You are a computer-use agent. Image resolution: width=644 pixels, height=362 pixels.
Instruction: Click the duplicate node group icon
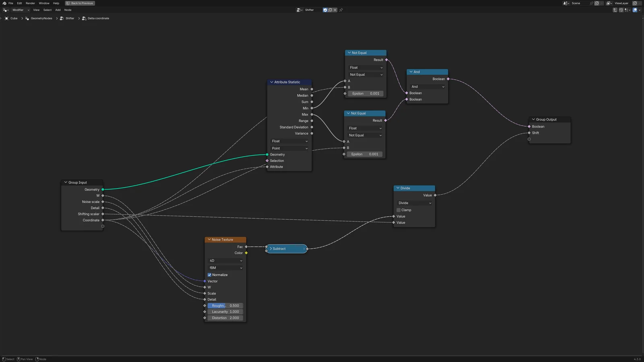330,10
